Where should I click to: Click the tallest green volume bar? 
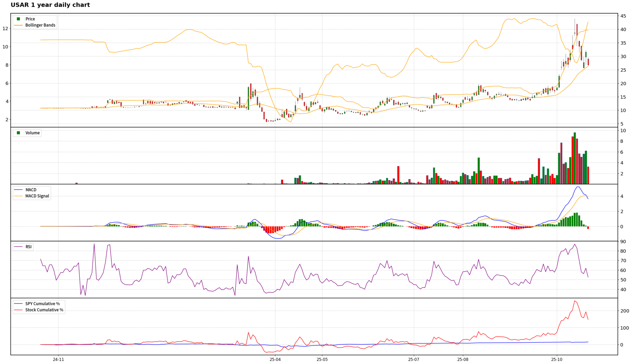[575, 158]
